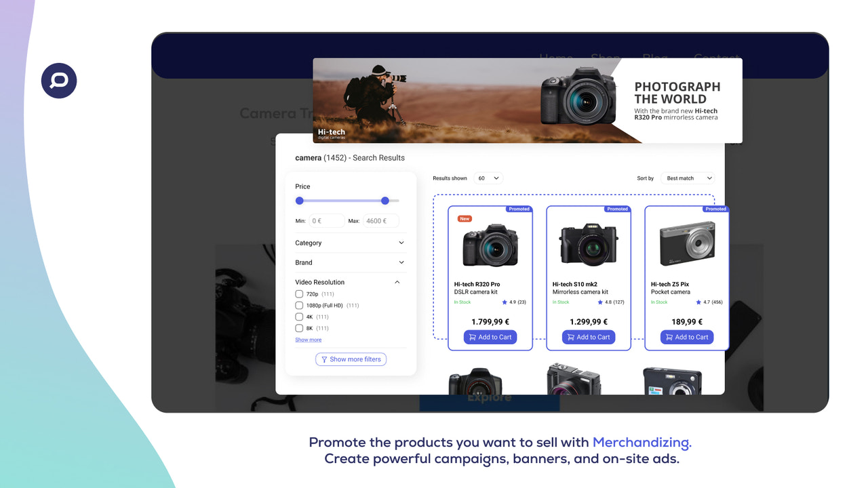
Task: Open the Results shown 60 dropdown
Action: (x=488, y=178)
